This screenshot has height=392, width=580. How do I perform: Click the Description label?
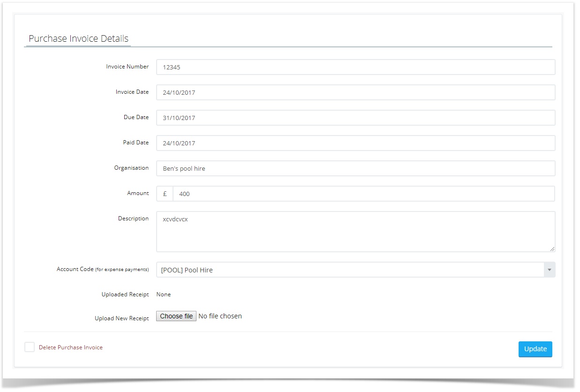point(133,219)
